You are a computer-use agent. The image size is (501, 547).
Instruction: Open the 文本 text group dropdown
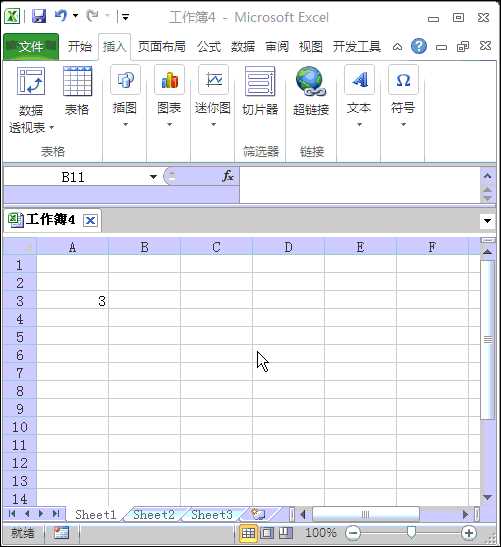(x=359, y=96)
